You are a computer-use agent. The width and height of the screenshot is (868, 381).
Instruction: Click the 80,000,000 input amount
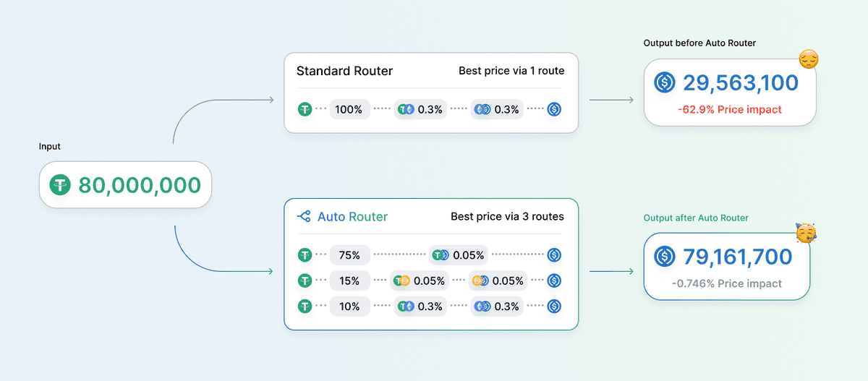click(139, 185)
